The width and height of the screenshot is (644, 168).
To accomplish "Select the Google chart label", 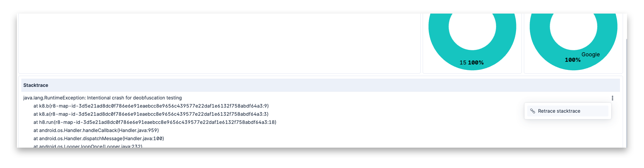I will pyautogui.click(x=591, y=54).
